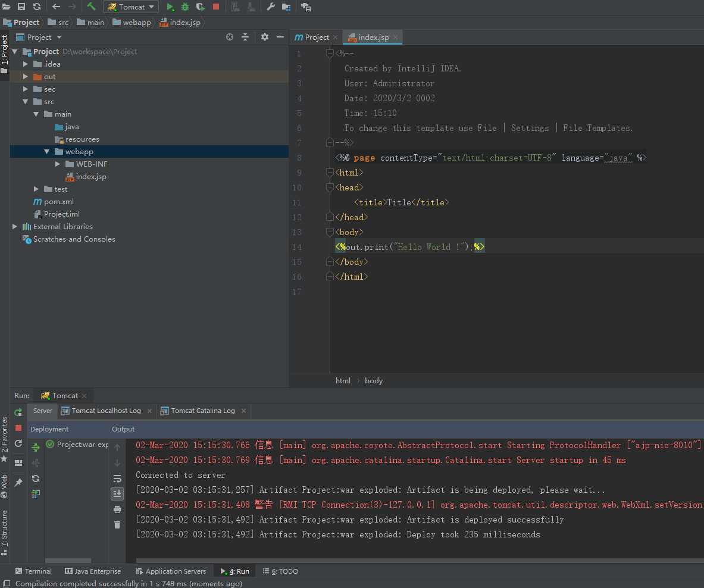The width and height of the screenshot is (704, 588).
Task: Open the Application Servers tool window
Action: click(171, 571)
